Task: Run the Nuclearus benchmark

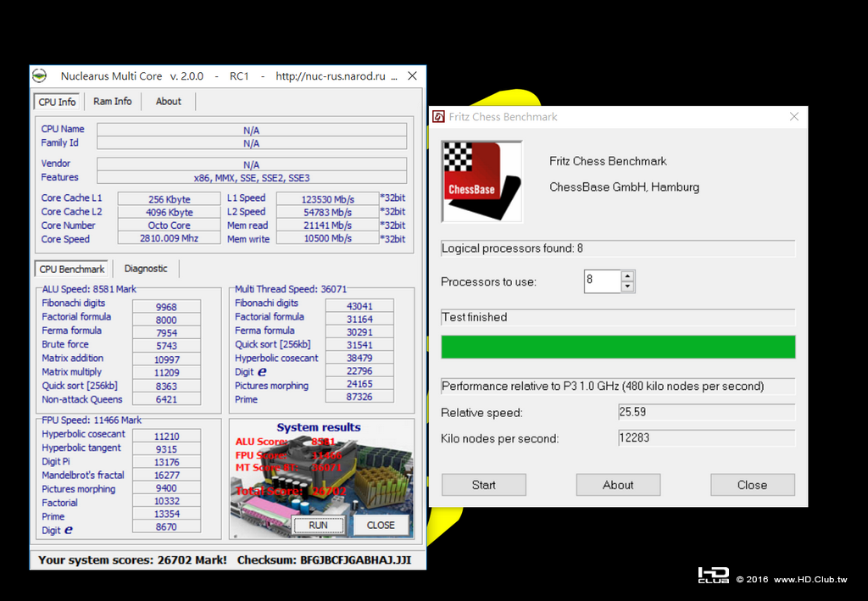Action: [319, 526]
